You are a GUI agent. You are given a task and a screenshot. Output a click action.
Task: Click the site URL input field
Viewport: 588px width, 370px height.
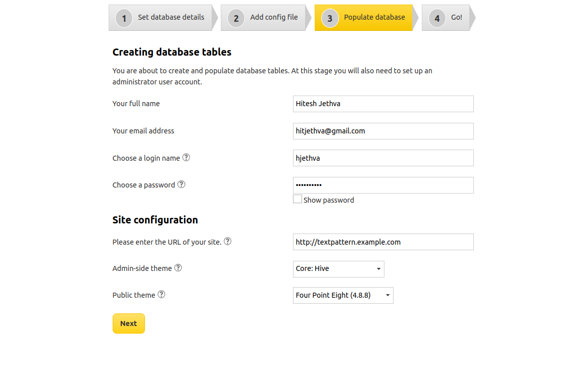[x=383, y=242]
